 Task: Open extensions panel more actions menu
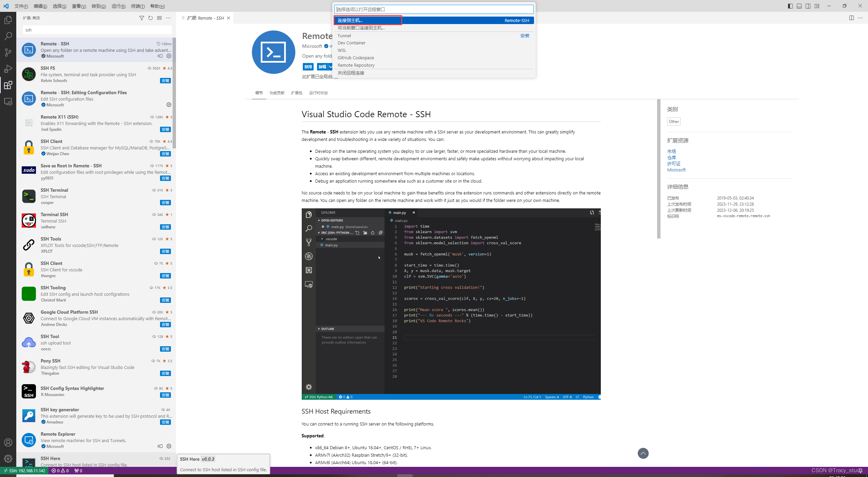[168, 18]
